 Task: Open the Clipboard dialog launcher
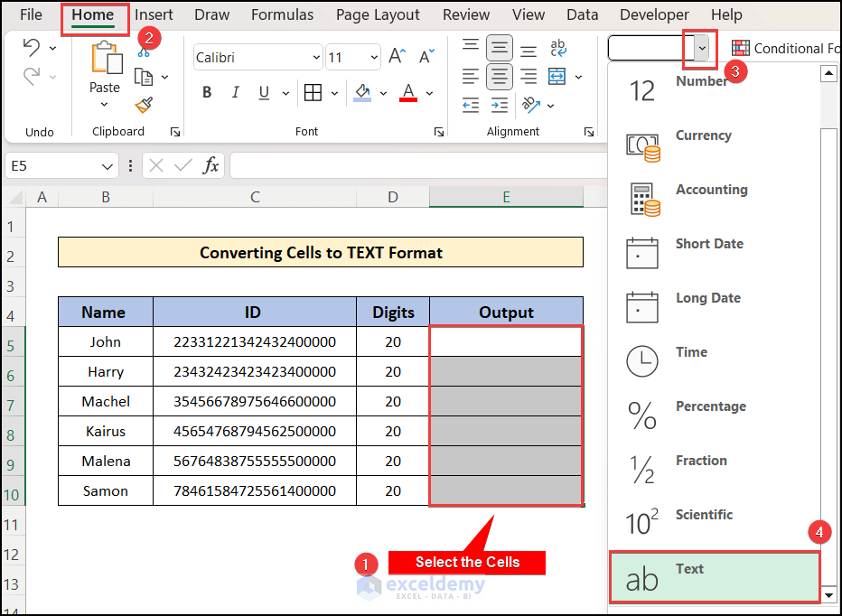pyautogui.click(x=175, y=132)
